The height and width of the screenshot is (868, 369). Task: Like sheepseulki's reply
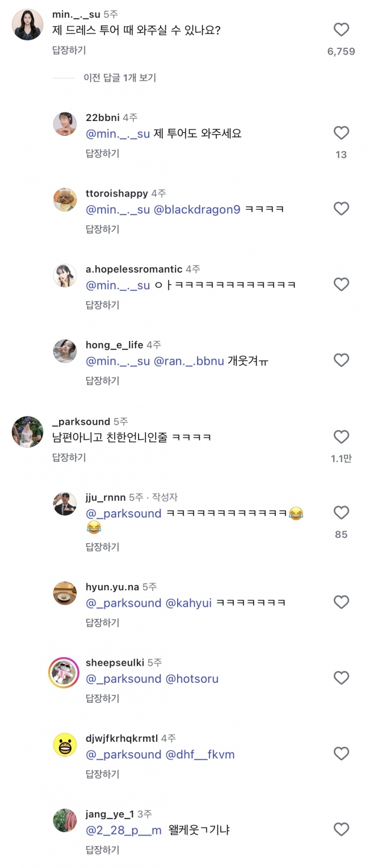341,678
